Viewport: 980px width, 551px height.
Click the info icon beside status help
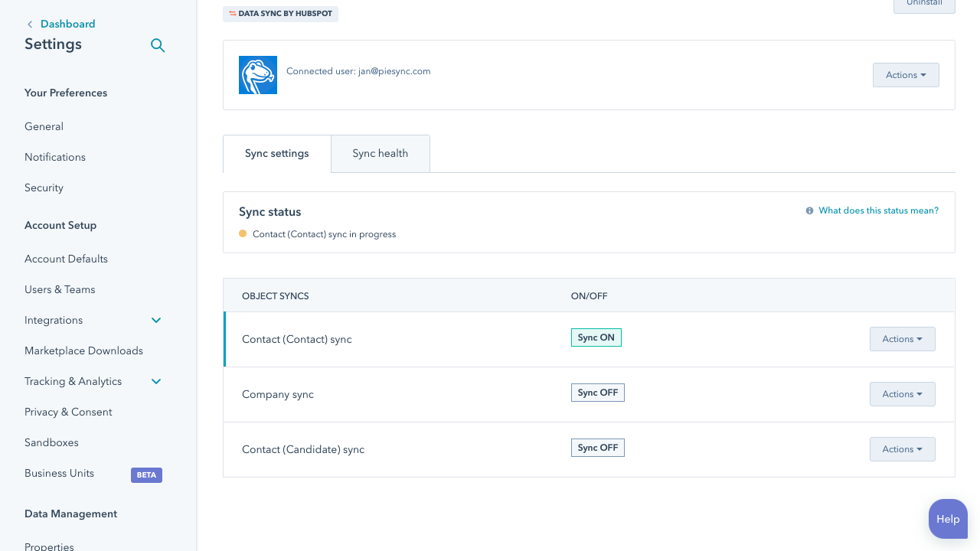(809, 210)
